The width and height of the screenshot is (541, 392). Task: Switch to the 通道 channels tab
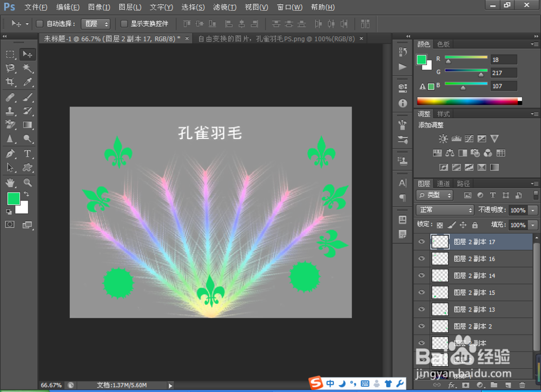444,183
